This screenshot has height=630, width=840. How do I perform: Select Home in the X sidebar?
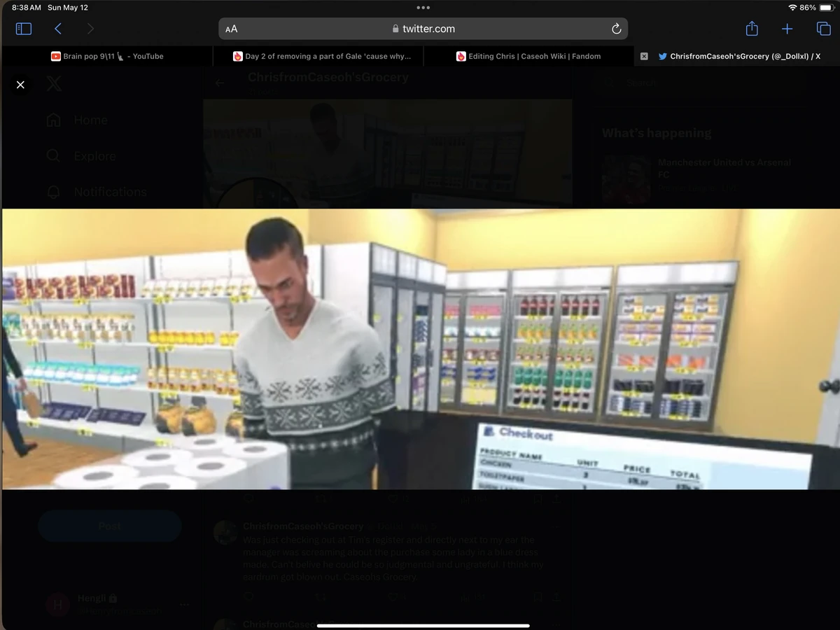coord(89,120)
